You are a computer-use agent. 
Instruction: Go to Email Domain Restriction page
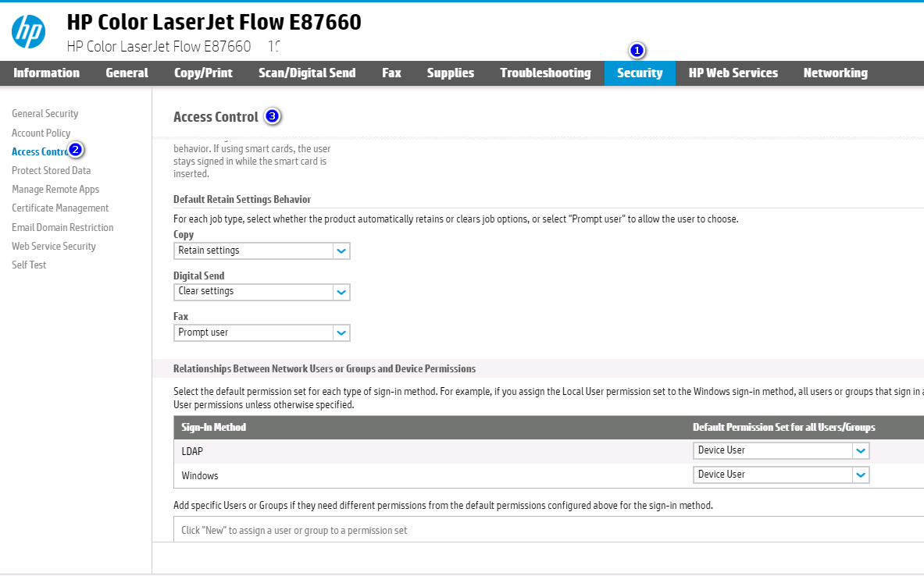(x=62, y=227)
